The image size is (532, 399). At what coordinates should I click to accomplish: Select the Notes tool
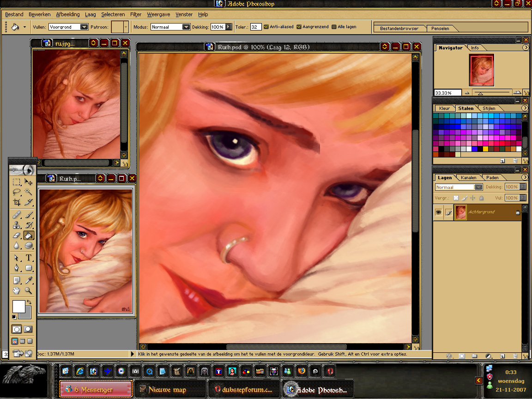(x=16, y=280)
